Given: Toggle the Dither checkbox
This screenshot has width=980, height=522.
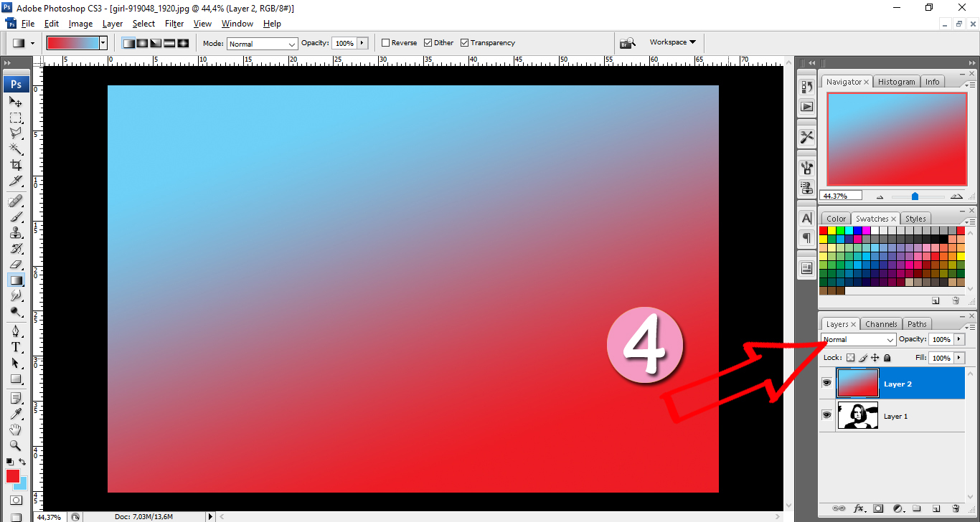Looking at the screenshot, I should pyautogui.click(x=428, y=43).
